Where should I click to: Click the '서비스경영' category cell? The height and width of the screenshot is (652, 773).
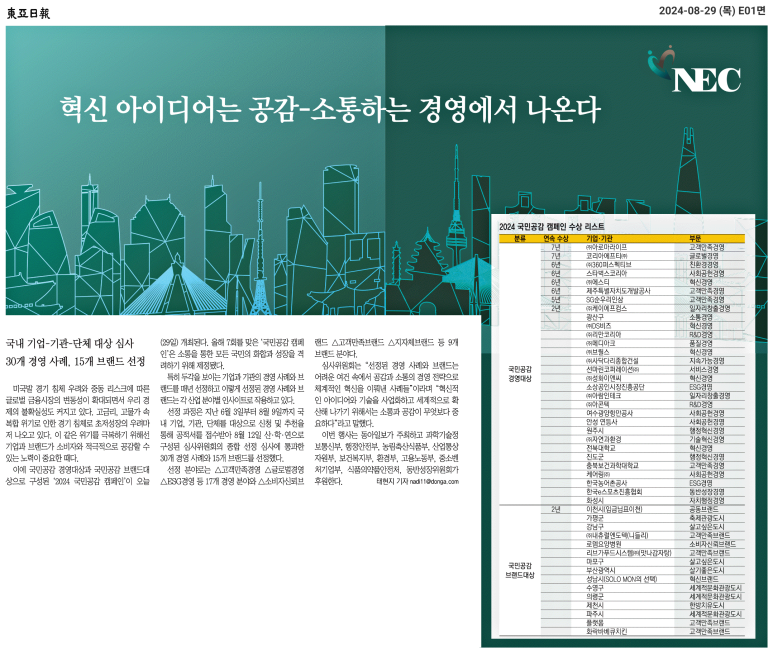click(x=703, y=369)
